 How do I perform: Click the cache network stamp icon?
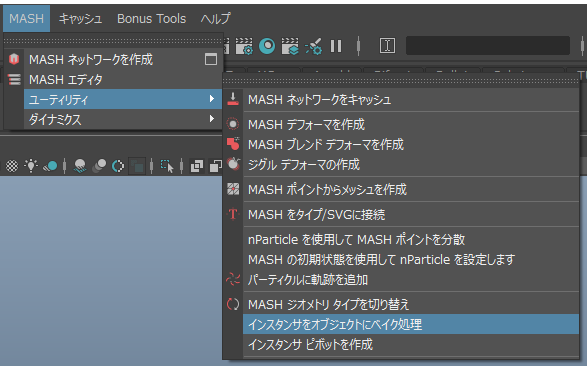pos(233,99)
